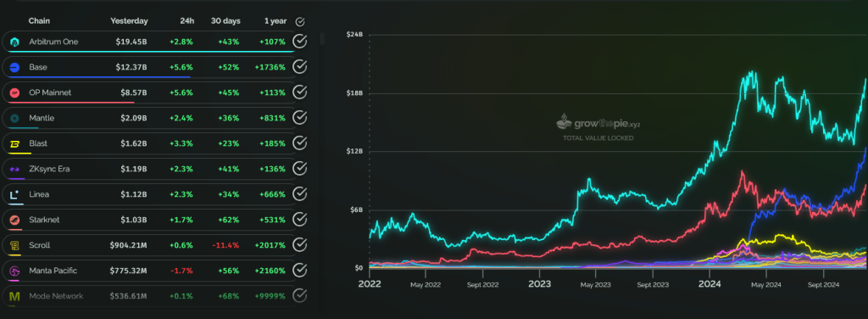Click the OP Mainnet logo icon
Image resolution: width=868 pixels, height=319 pixels.
(14, 93)
